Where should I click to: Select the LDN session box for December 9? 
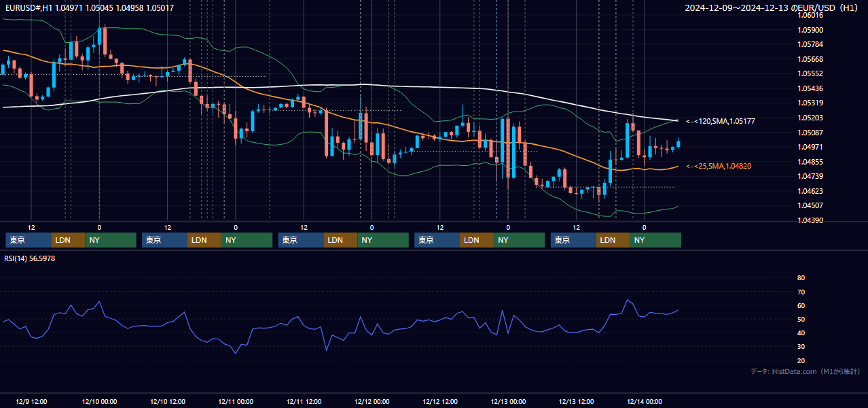click(x=69, y=240)
